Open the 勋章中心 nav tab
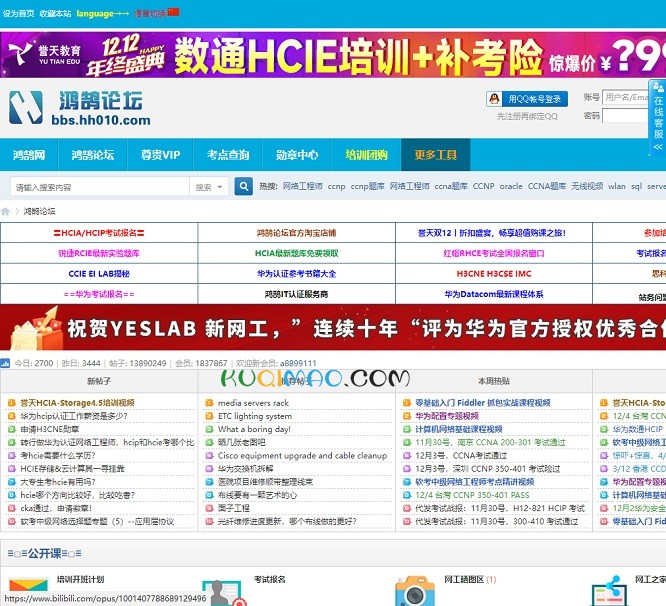 tap(297, 155)
